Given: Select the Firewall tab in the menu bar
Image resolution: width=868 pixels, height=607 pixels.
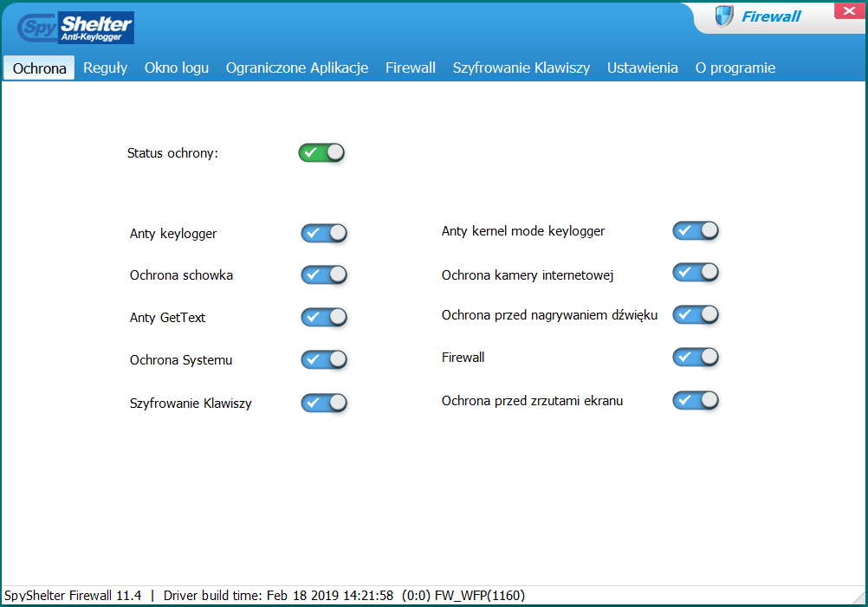Looking at the screenshot, I should tap(411, 68).
